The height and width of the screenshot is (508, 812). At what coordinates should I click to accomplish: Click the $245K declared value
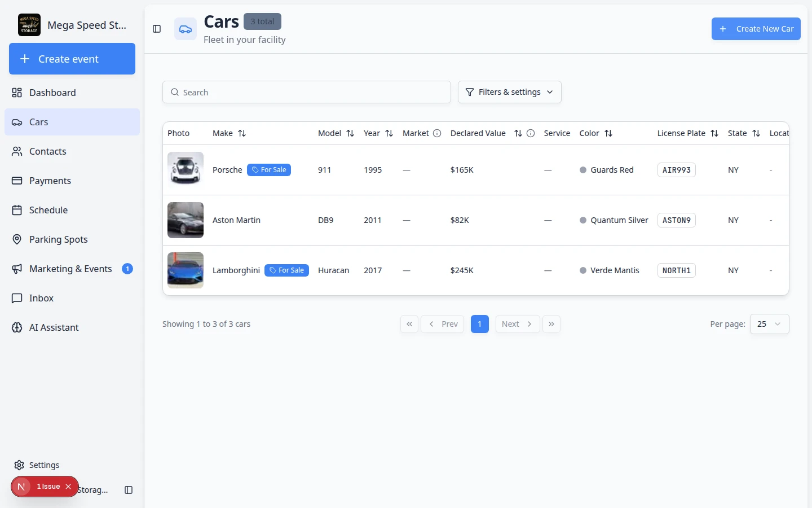(462, 270)
